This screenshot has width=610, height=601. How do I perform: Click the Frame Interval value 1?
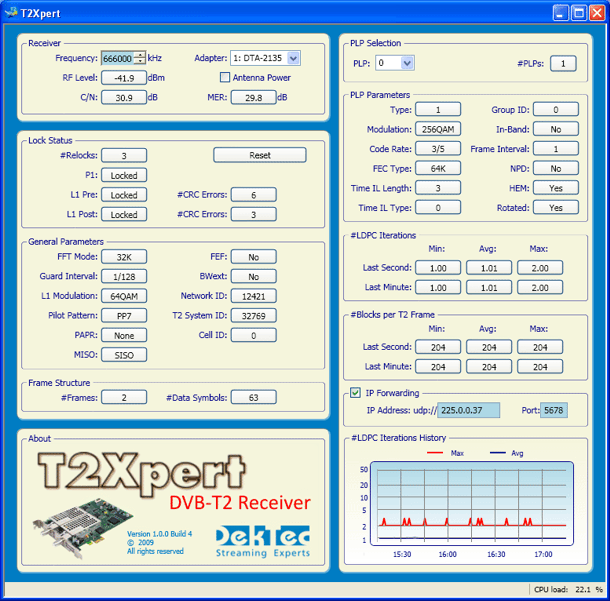(x=556, y=149)
